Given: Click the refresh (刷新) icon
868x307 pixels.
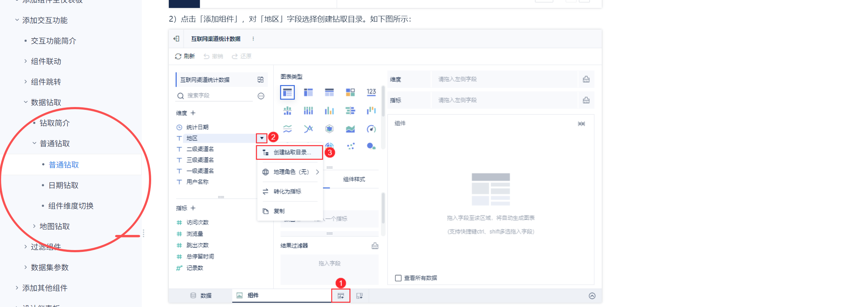Looking at the screenshot, I should [178, 56].
